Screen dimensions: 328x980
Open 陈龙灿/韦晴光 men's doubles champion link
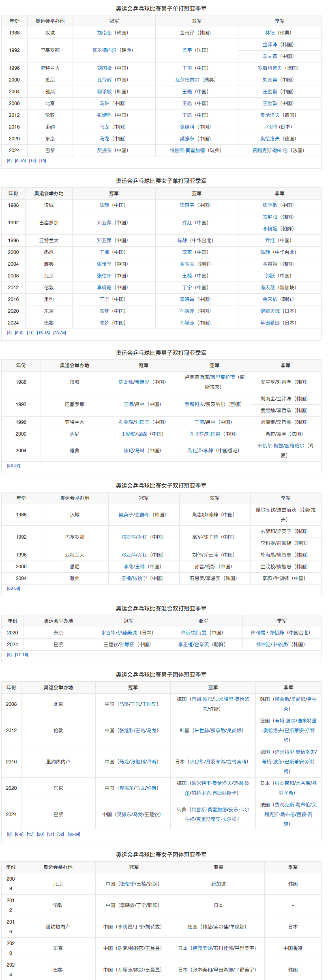(134, 382)
